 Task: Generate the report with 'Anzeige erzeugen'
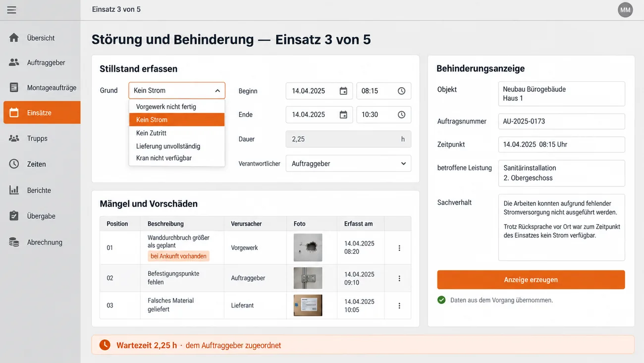(x=531, y=280)
